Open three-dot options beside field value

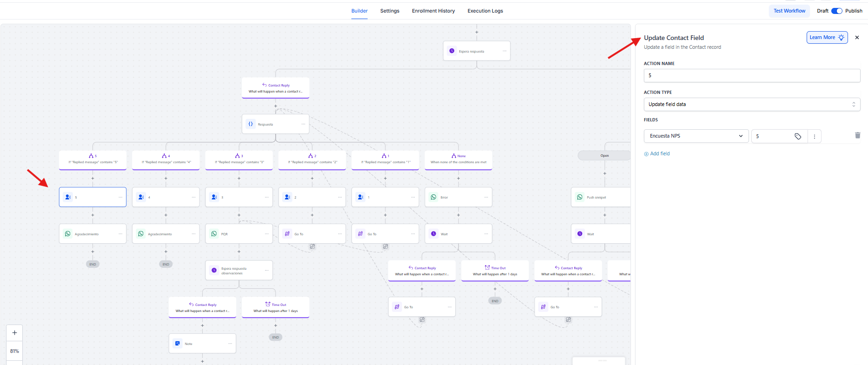click(814, 136)
